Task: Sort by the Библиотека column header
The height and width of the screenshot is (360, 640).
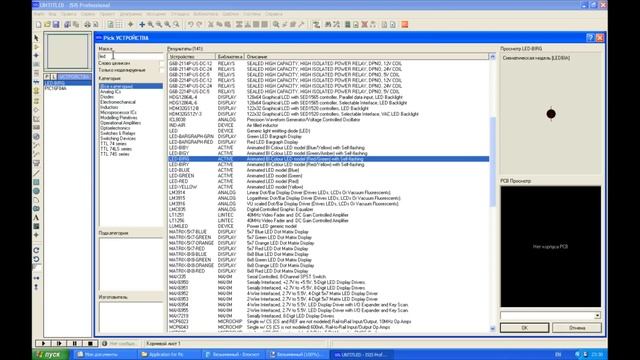Action: click(230, 57)
